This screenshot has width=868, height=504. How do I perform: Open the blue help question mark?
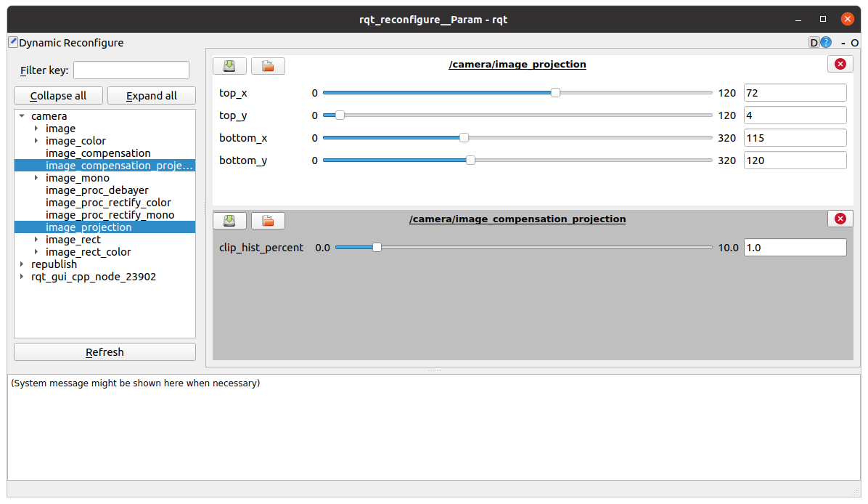coord(826,43)
